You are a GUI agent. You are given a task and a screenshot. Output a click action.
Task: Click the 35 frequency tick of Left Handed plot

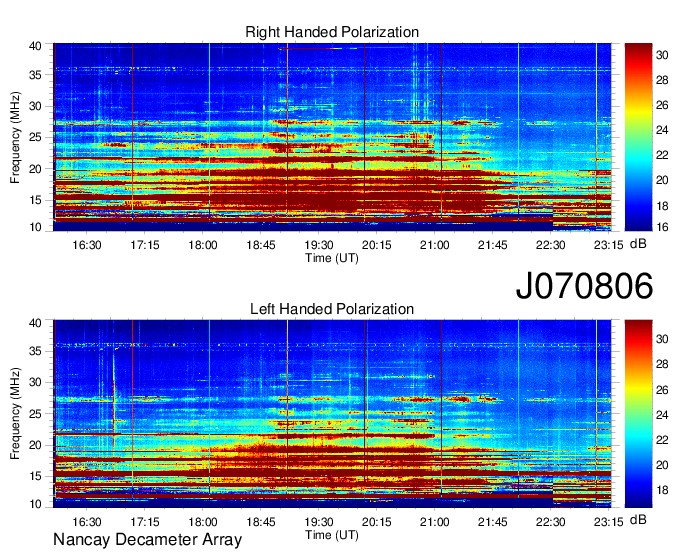[35, 351]
